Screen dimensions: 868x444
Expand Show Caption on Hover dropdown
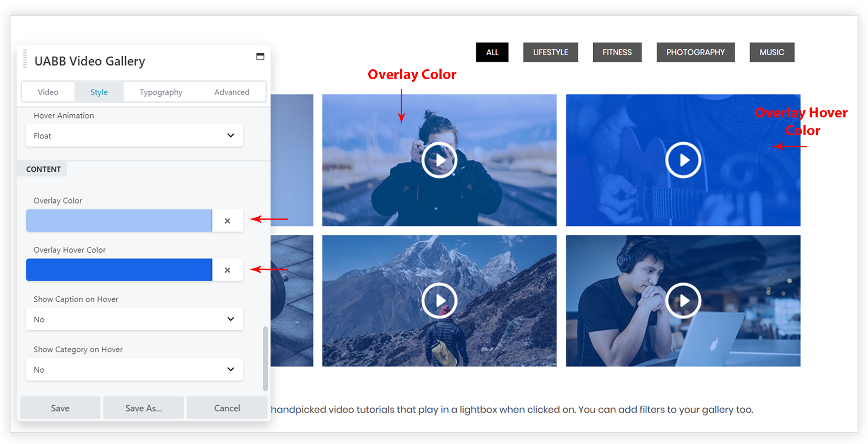[134, 319]
